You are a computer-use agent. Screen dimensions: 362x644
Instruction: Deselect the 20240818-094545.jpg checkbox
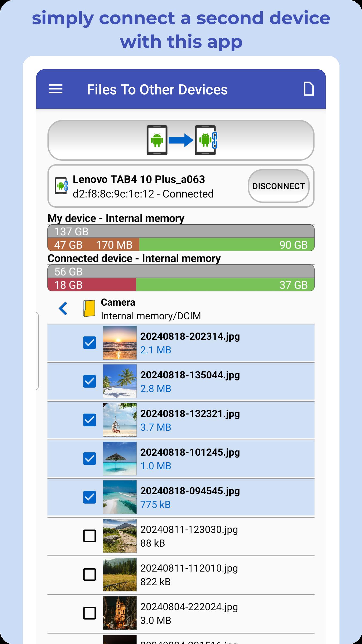click(x=90, y=497)
